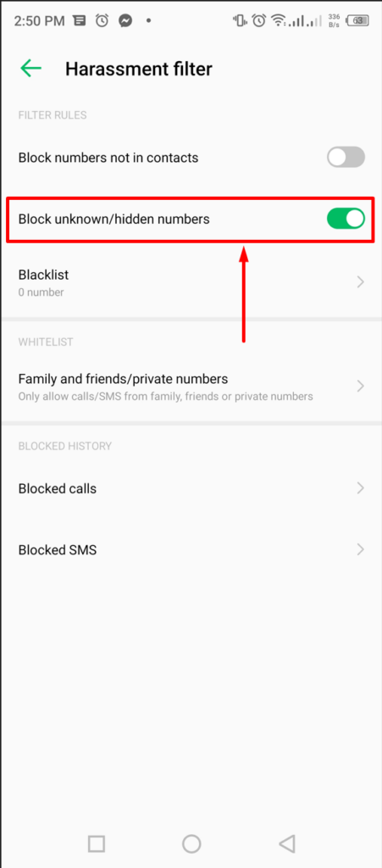Disable Block unknown/hidden numbers switch

coord(346,219)
